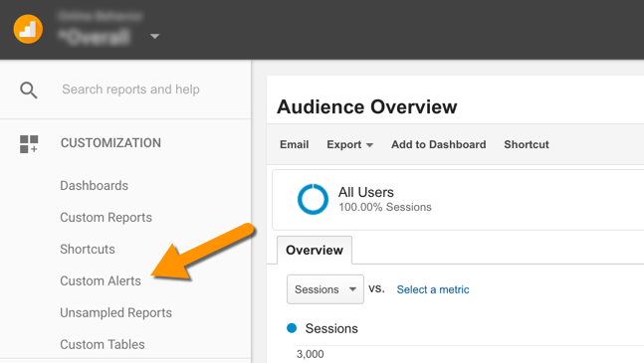Focus the Search reports and help field
Image resolution: width=644 pixels, height=363 pixels.
[130, 90]
